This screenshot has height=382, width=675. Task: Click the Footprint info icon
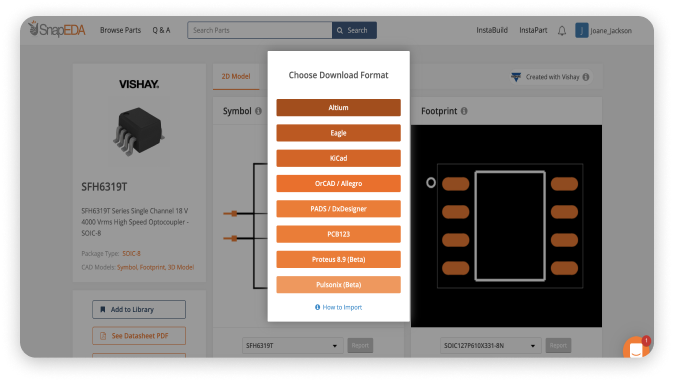pyautogui.click(x=464, y=111)
